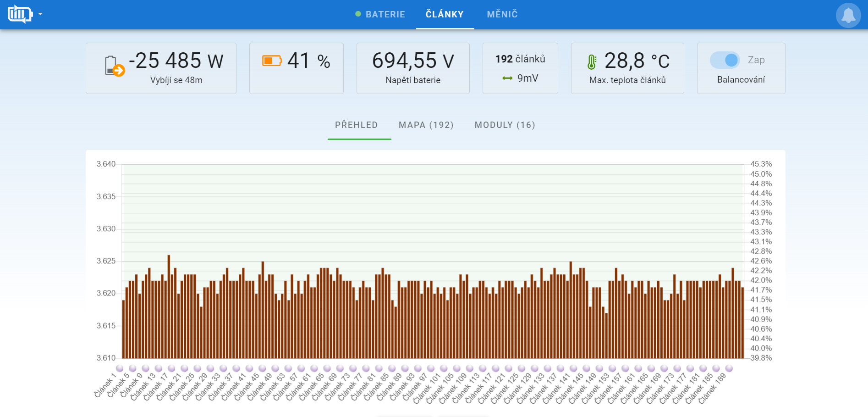Click the green thermometer icon
This screenshot has height=417, width=868.
[x=592, y=62]
